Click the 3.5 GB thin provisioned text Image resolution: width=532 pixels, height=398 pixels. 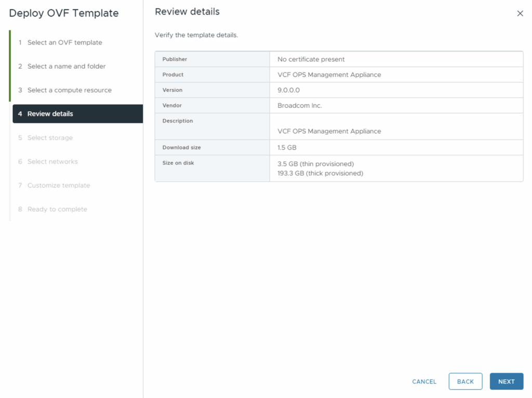pyautogui.click(x=315, y=164)
